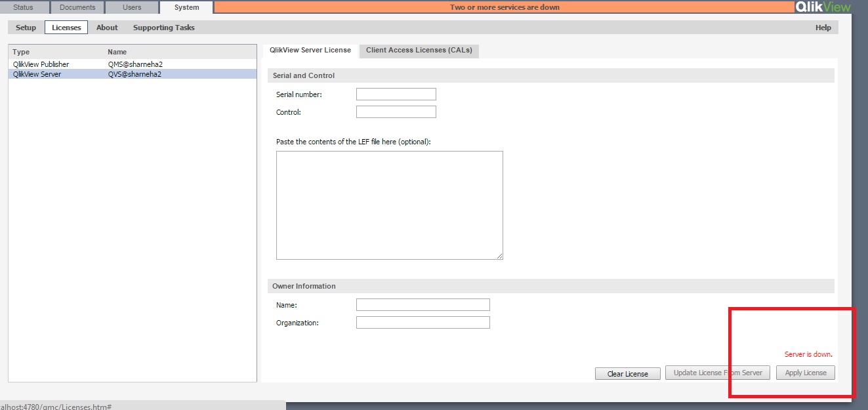Select the System tab

point(187,7)
